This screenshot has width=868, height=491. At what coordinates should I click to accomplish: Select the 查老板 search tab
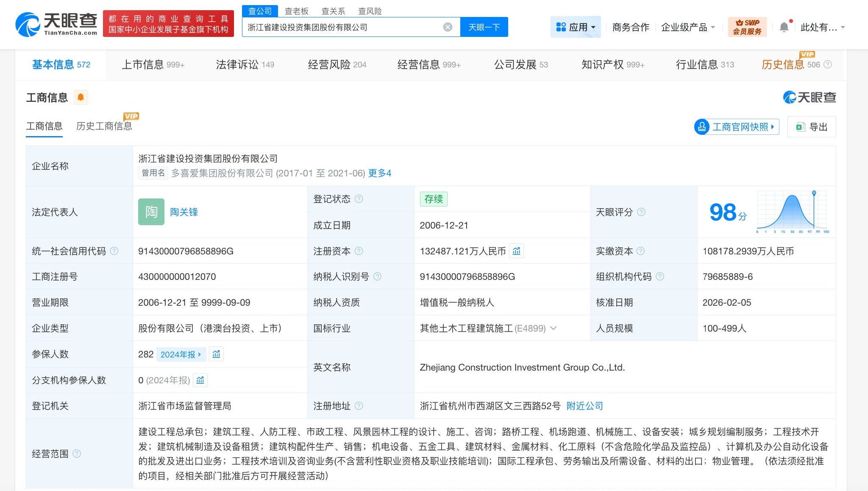pyautogui.click(x=296, y=11)
